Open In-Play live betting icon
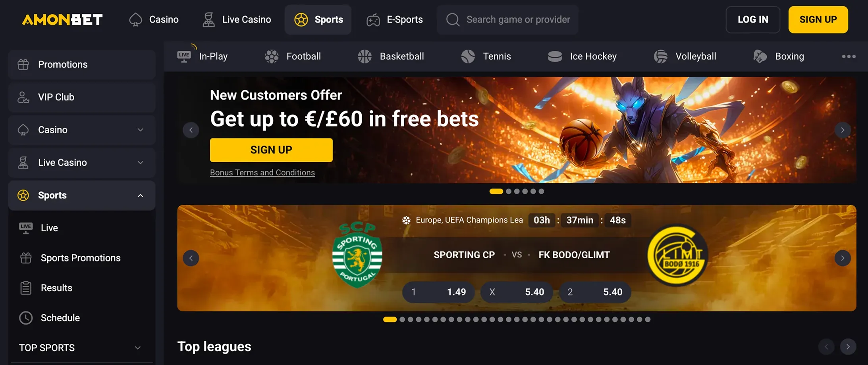 184,56
